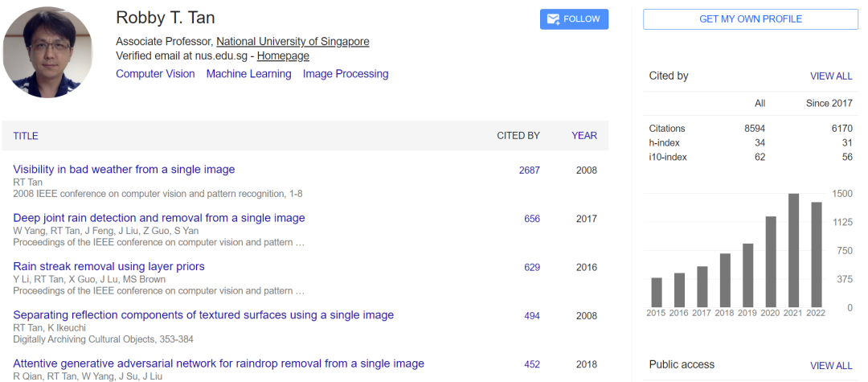Click Get My Own Profile button
The height and width of the screenshot is (382, 868).
tap(750, 19)
